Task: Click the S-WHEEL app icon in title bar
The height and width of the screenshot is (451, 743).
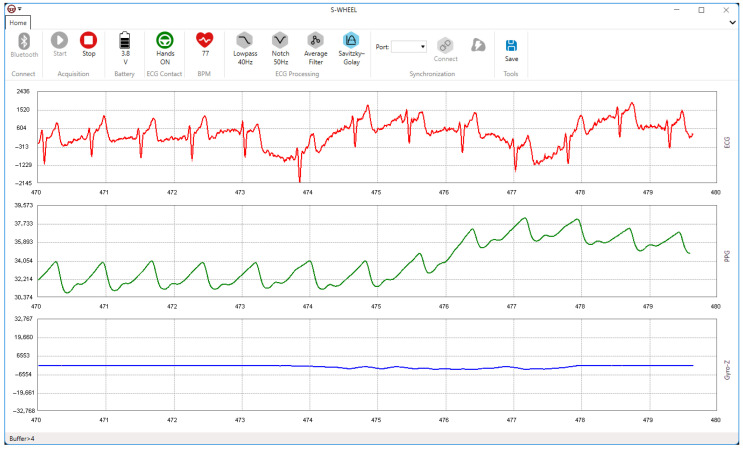Action: click(x=11, y=9)
